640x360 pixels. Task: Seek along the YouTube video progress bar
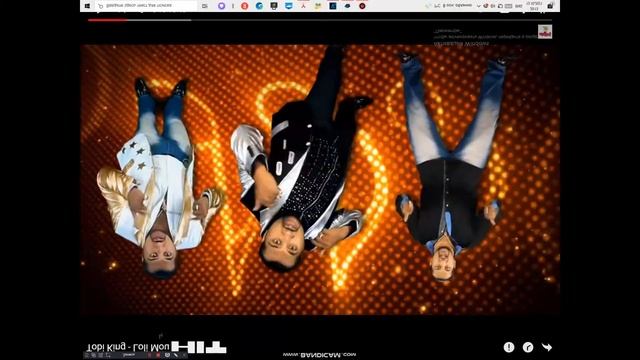[x=320, y=20]
